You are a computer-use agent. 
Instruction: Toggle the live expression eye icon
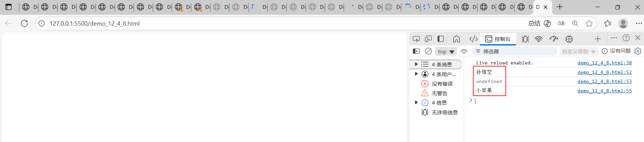tap(464, 52)
